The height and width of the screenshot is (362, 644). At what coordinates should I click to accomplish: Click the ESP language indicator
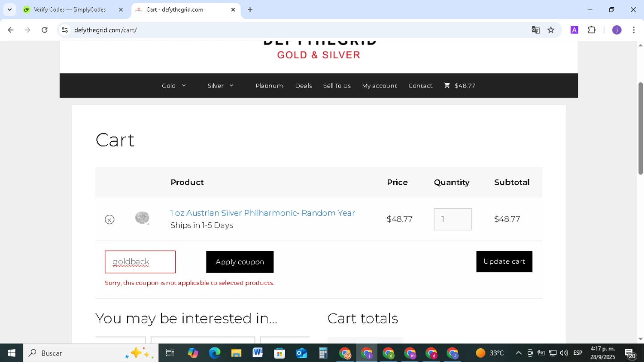[578, 353]
